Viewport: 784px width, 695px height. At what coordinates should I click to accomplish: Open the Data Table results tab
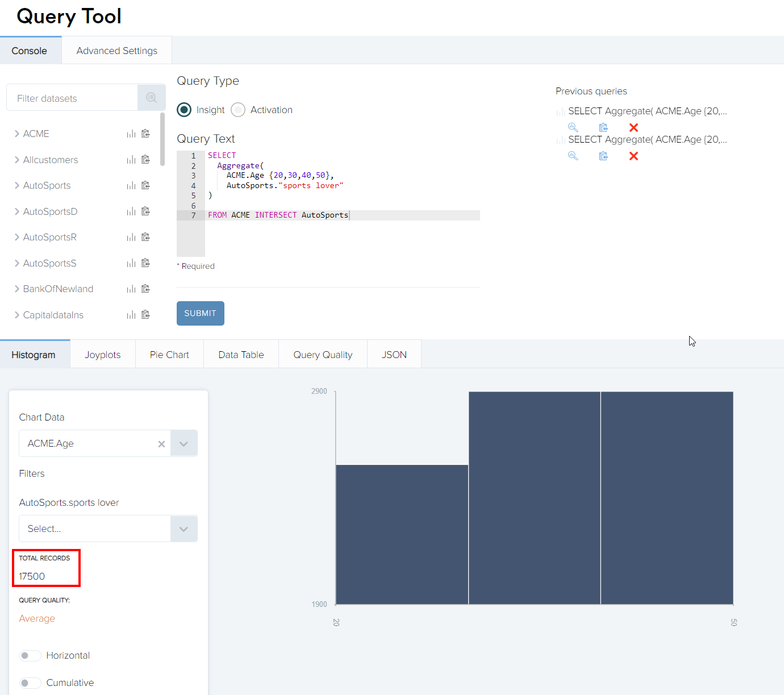pos(241,355)
